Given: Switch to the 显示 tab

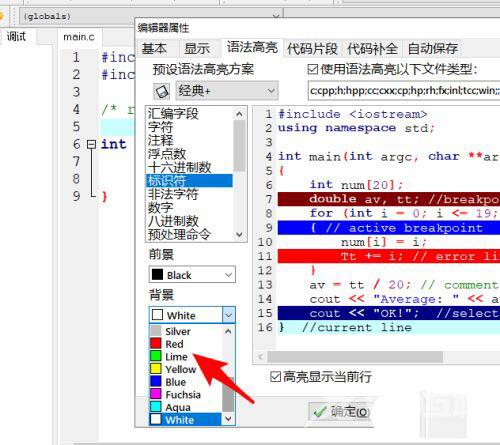Looking at the screenshot, I should 197,49.
